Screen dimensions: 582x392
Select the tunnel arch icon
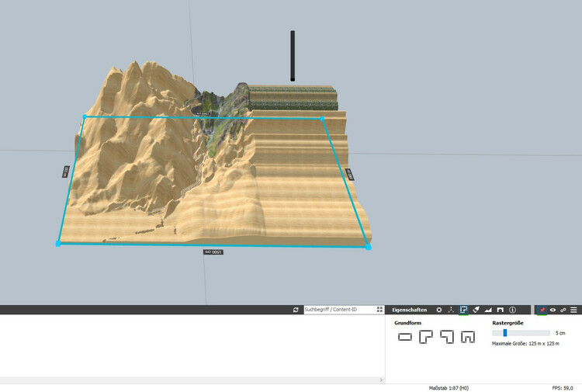pyautogui.click(x=501, y=310)
